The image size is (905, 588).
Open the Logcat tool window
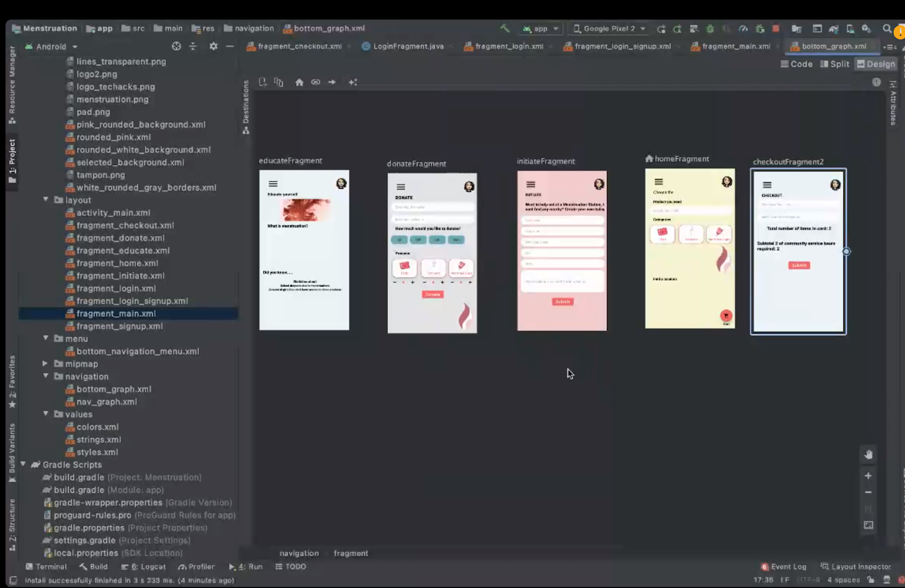tap(143, 567)
